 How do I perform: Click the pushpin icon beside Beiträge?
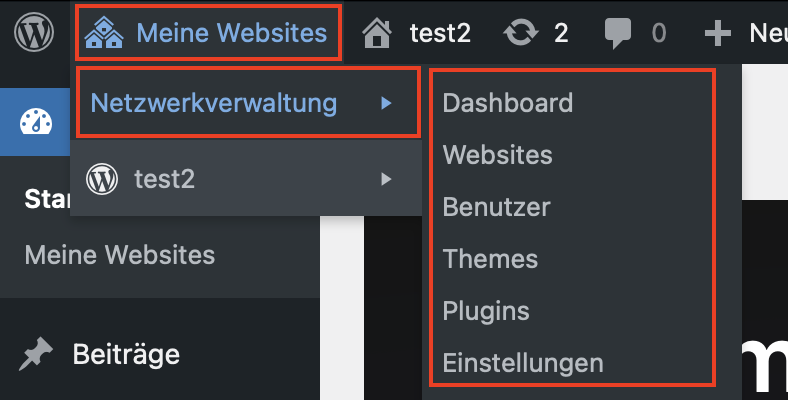[x=36, y=354]
